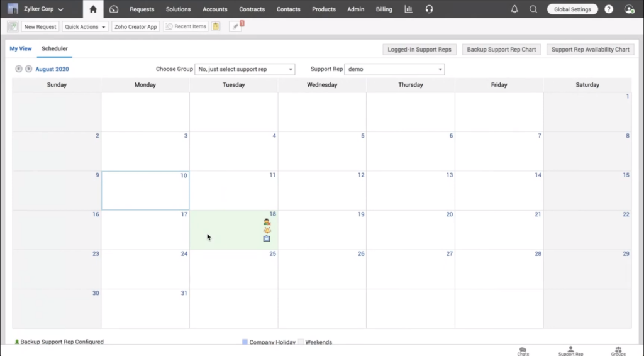This screenshot has height=356, width=644.
Task: Open the Requests menu
Action: pyautogui.click(x=142, y=9)
